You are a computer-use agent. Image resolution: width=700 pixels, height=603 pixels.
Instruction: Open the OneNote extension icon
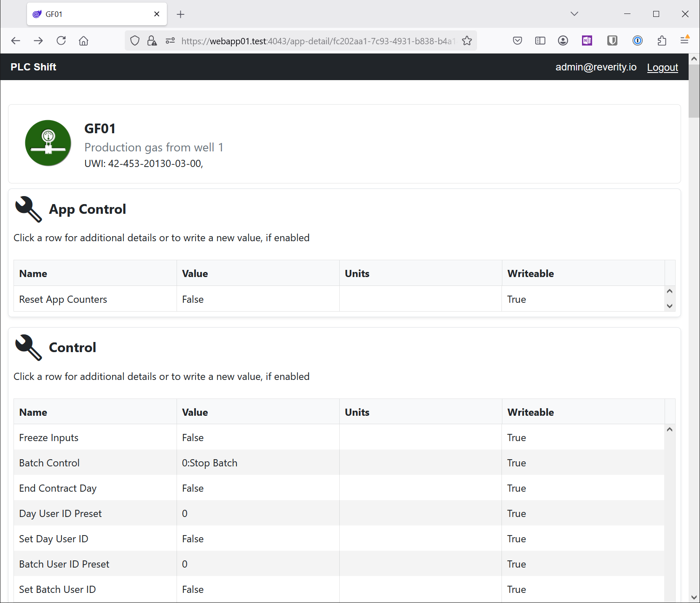coord(587,41)
